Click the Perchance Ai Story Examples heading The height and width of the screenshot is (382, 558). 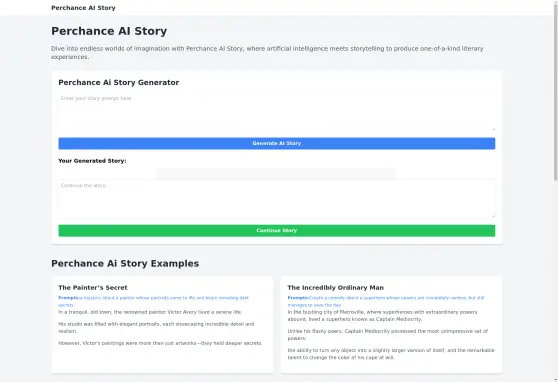click(125, 263)
